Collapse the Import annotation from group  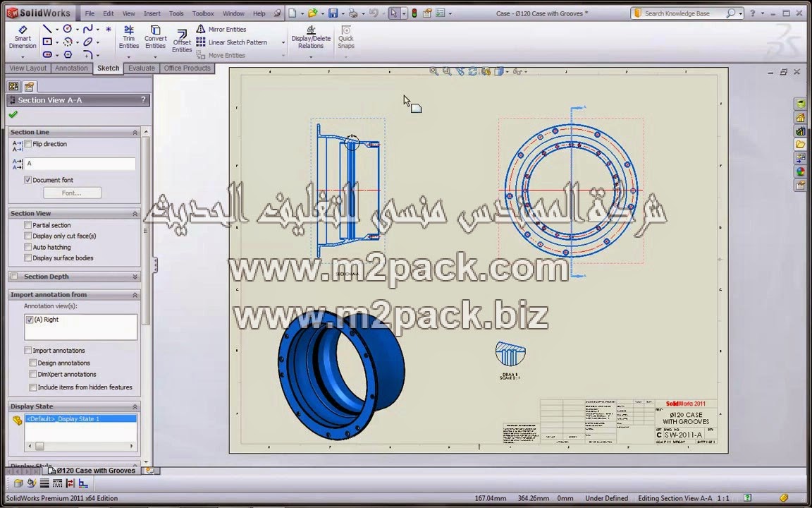135,295
